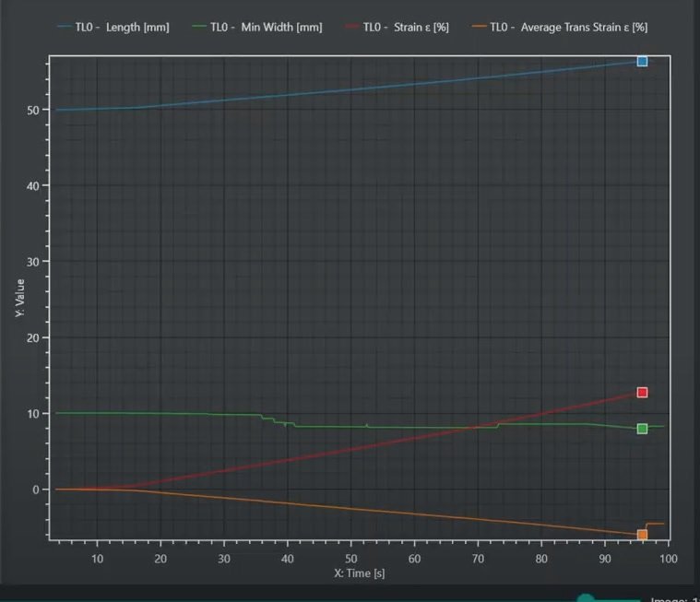The image size is (700, 602).
Task: Click the 50 tick on Y axis
Action: pyautogui.click(x=34, y=110)
